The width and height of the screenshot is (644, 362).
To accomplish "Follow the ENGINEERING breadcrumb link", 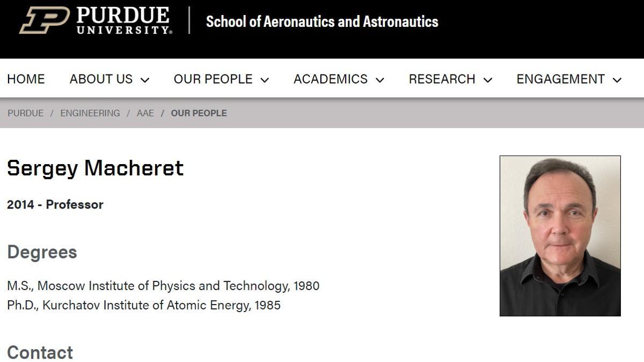I will pyautogui.click(x=90, y=113).
